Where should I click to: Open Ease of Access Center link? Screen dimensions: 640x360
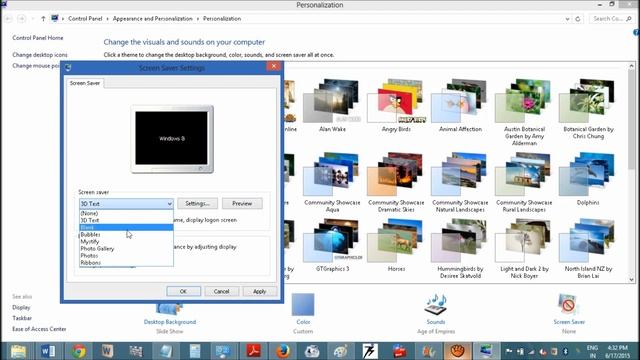(39, 329)
